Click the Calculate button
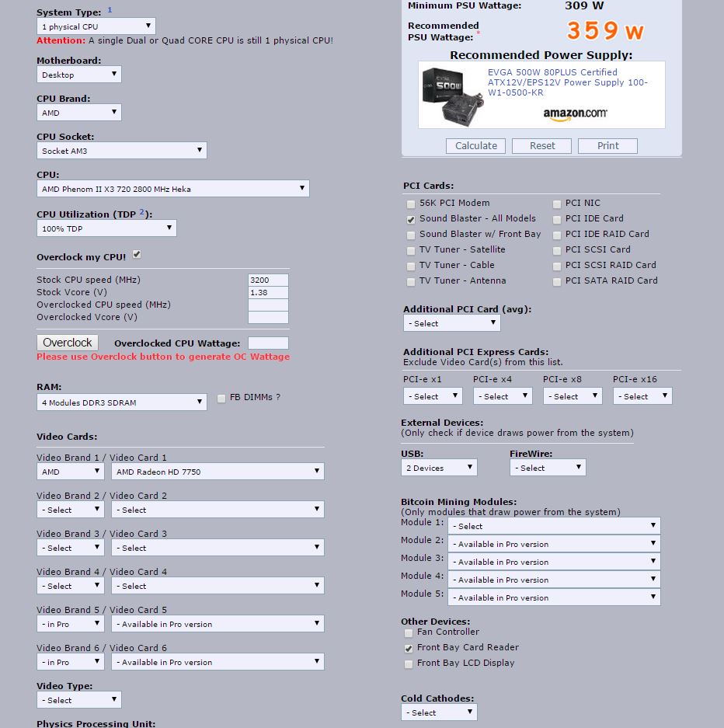724x728 pixels. [475, 146]
